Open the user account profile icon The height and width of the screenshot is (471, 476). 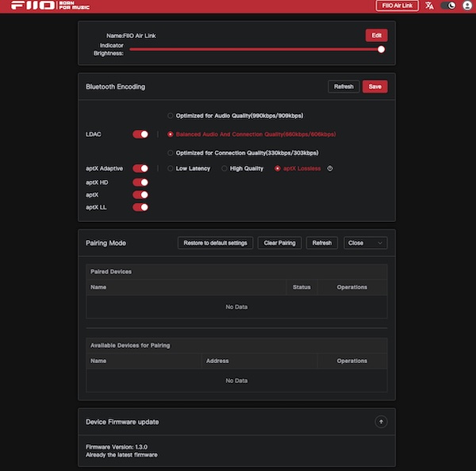pos(466,6)
